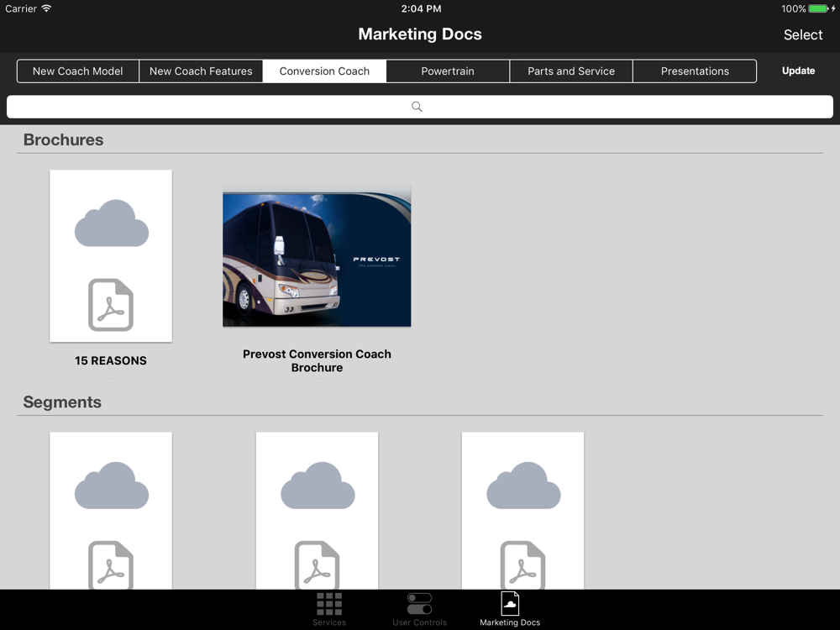
Task: Tap cloud icon on third Segments document
Action: (x=523, y=486)
